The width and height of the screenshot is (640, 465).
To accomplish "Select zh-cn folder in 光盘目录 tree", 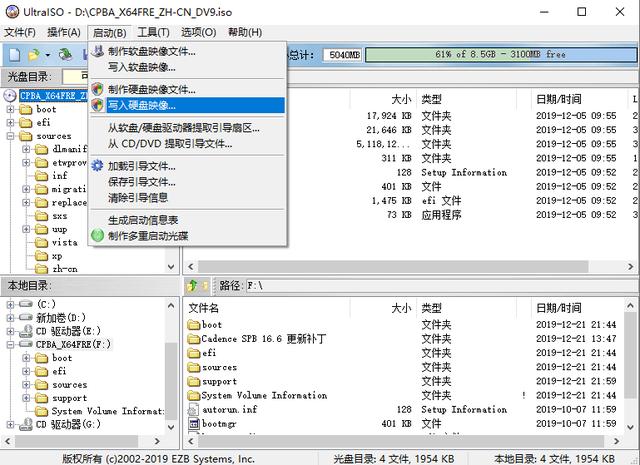I will point(64,269).
